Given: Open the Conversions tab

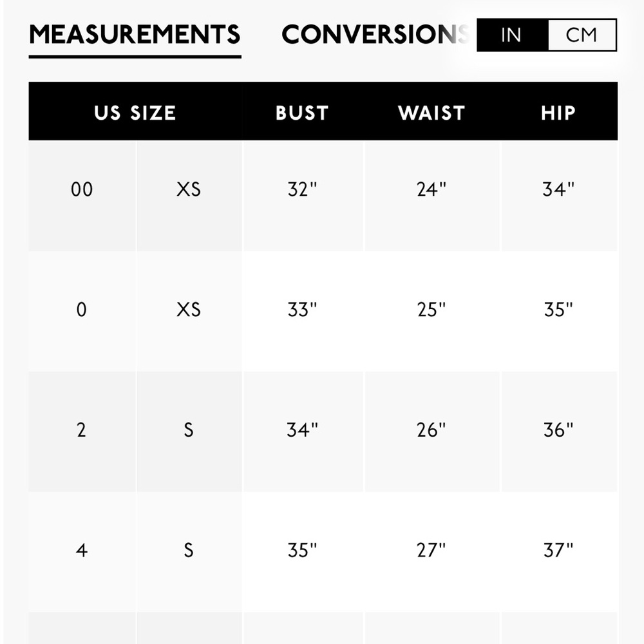Looking at the screenshot, I should [375, 35].
